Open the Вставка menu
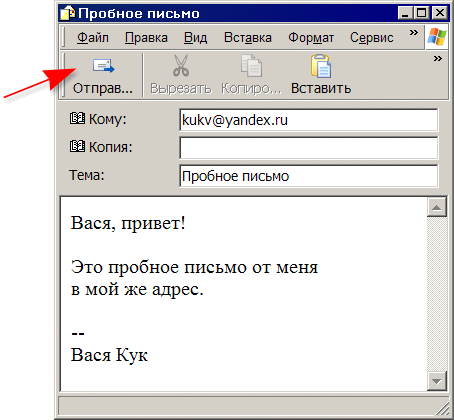This screenshot has width=454, height=420. point(248,37)
